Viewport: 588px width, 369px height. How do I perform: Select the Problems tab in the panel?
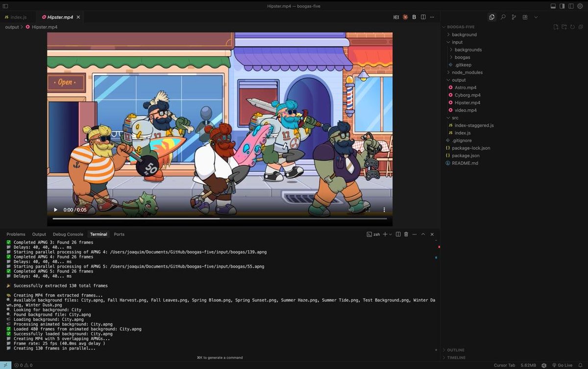click(x=16, y=234)
